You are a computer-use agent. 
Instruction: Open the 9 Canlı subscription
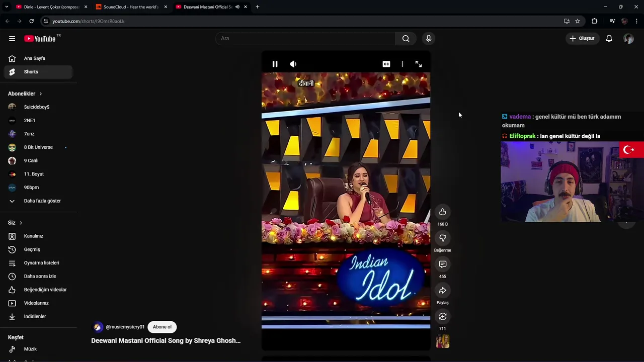[x=39, y=161]
